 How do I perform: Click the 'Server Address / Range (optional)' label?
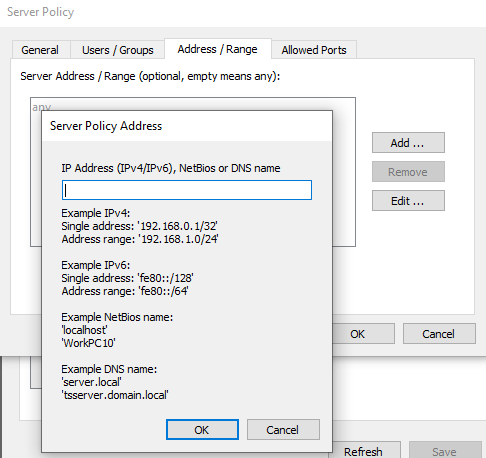pyautogui.click(x=150, y=76)
